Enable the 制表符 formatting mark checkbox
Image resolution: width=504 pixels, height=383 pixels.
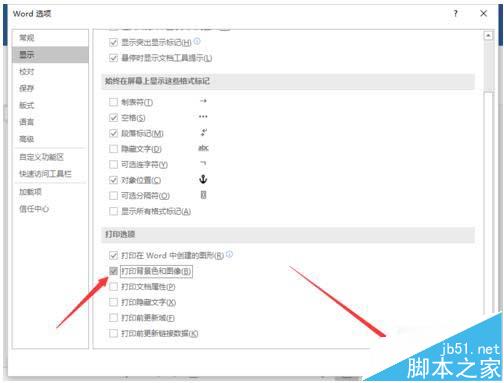tap(113, 102)
